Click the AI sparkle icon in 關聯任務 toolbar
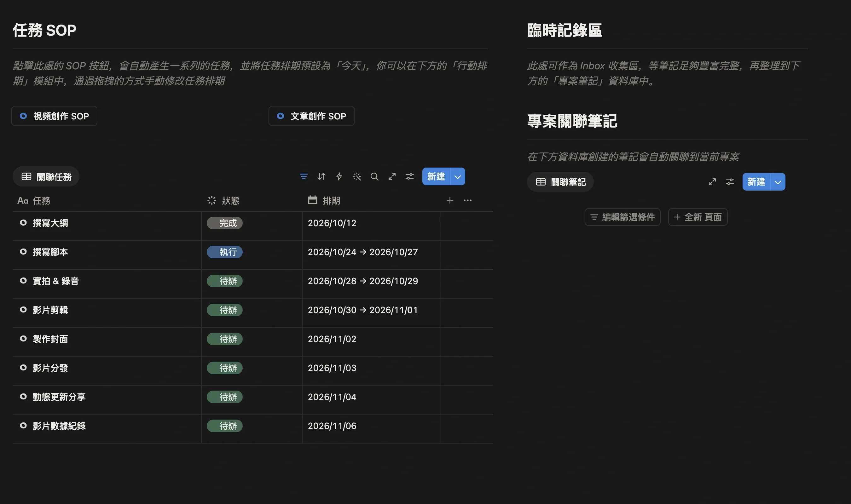The image size is (851, 504). click(x=357, y=177)
